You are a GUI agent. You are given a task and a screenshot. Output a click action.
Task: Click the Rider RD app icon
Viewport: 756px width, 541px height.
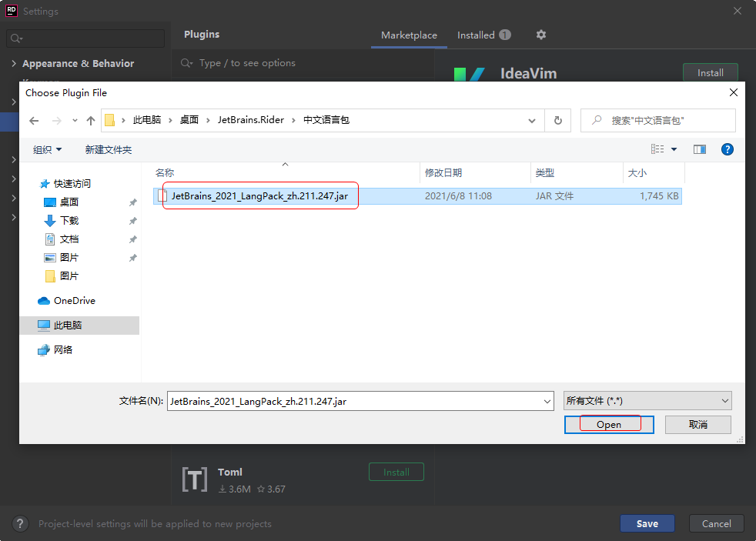[11, 11]
